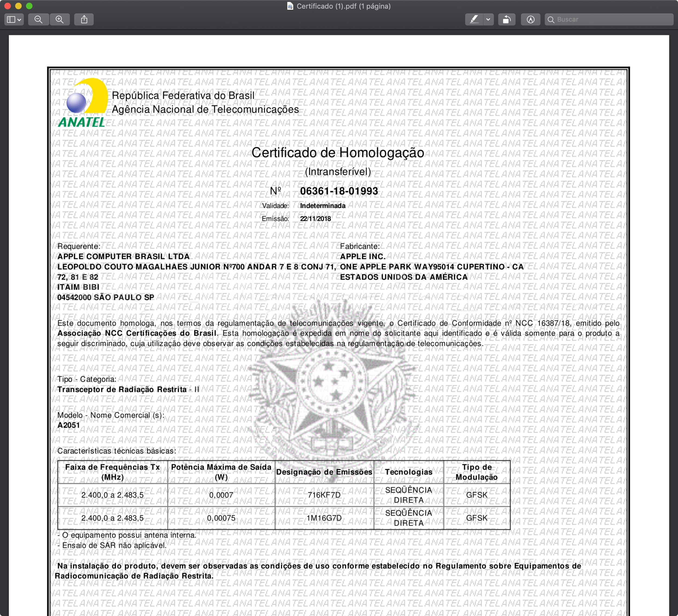Show the Markup toolbar
678x616 pixels.
click(530, 19)
